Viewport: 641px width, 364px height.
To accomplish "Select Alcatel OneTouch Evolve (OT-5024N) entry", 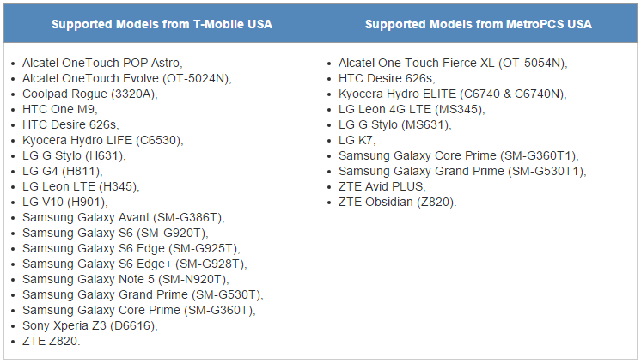I will (x=126, y=78).
